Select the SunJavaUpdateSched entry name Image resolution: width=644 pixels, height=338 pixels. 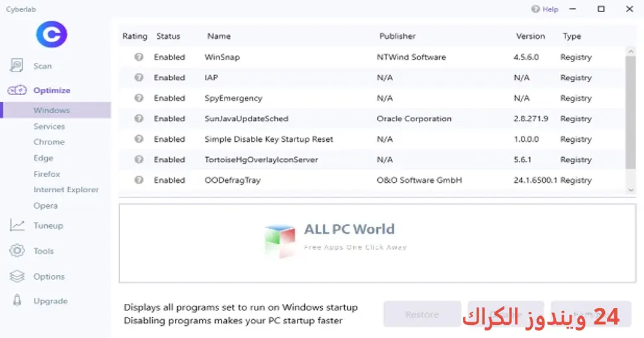tap(247, 119)
